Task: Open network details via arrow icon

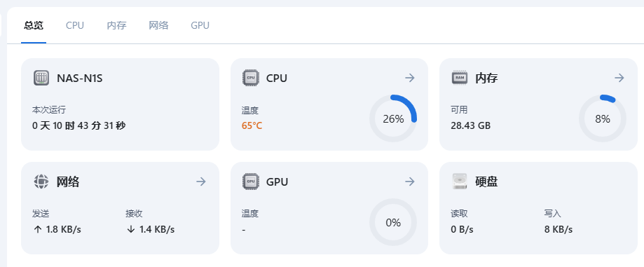Action: [x=200, y=181]
